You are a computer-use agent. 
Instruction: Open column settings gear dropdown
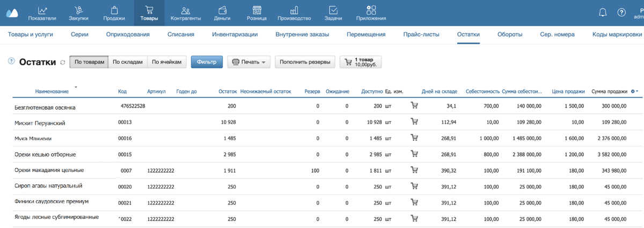[635, 91]
